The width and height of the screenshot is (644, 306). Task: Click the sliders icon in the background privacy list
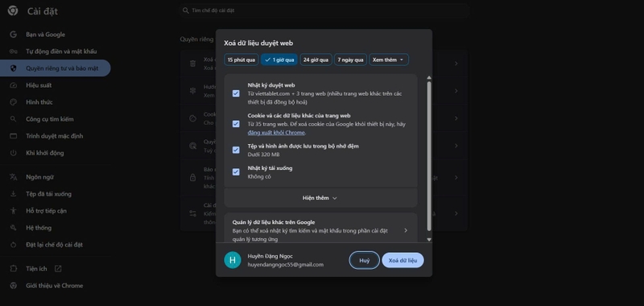click(x=192, y=213)
